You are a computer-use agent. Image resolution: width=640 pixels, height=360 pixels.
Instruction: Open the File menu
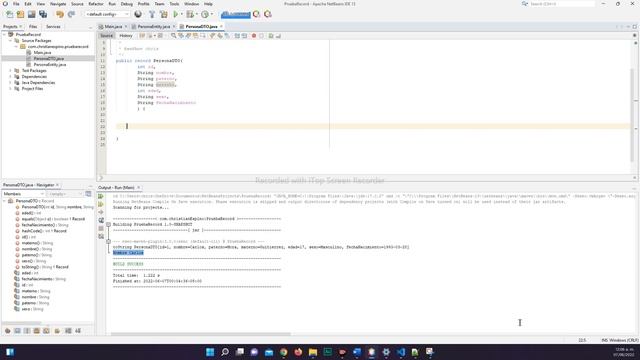16,4
